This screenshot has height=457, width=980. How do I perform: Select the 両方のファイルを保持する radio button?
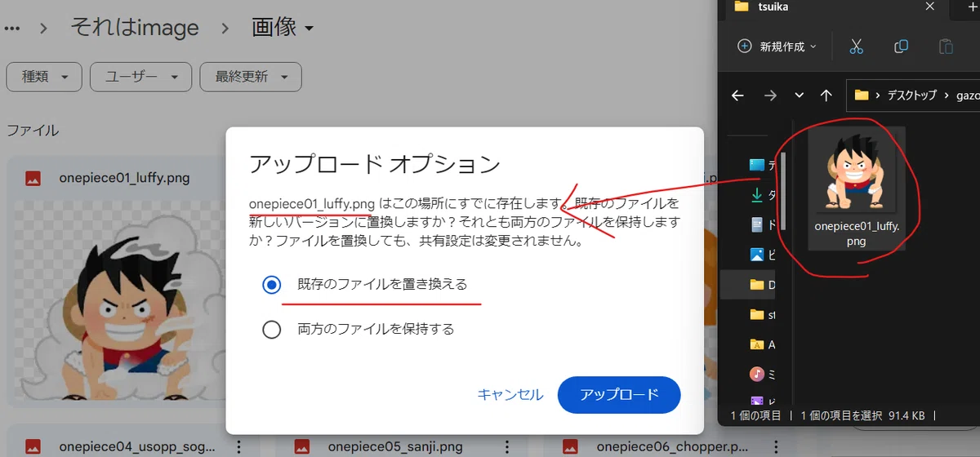(x=271, y=330)
